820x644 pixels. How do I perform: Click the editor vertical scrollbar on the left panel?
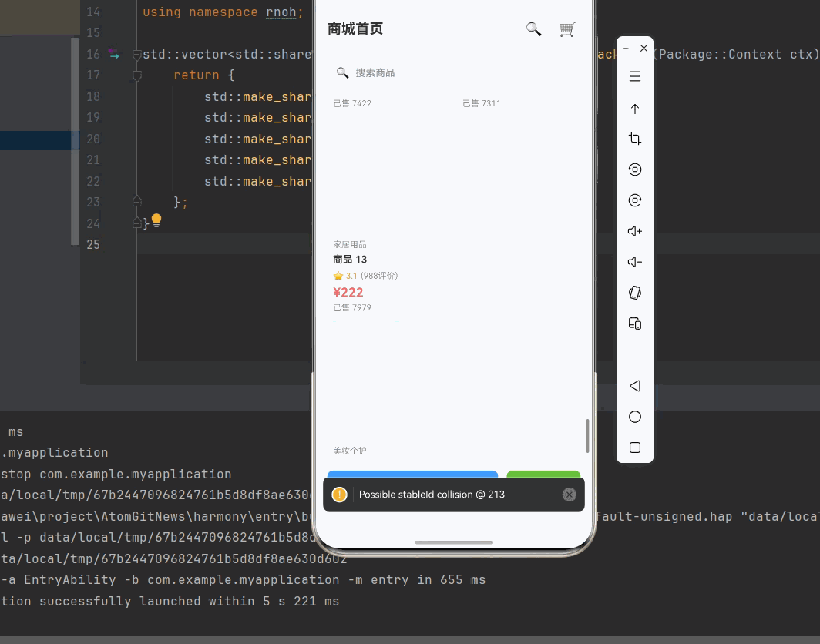(x=75, y=141)
